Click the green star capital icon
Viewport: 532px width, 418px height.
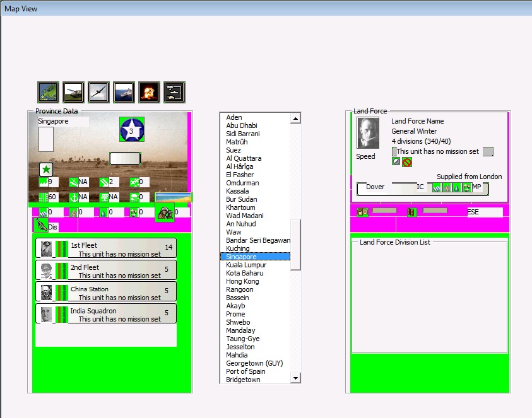[45, 169]
